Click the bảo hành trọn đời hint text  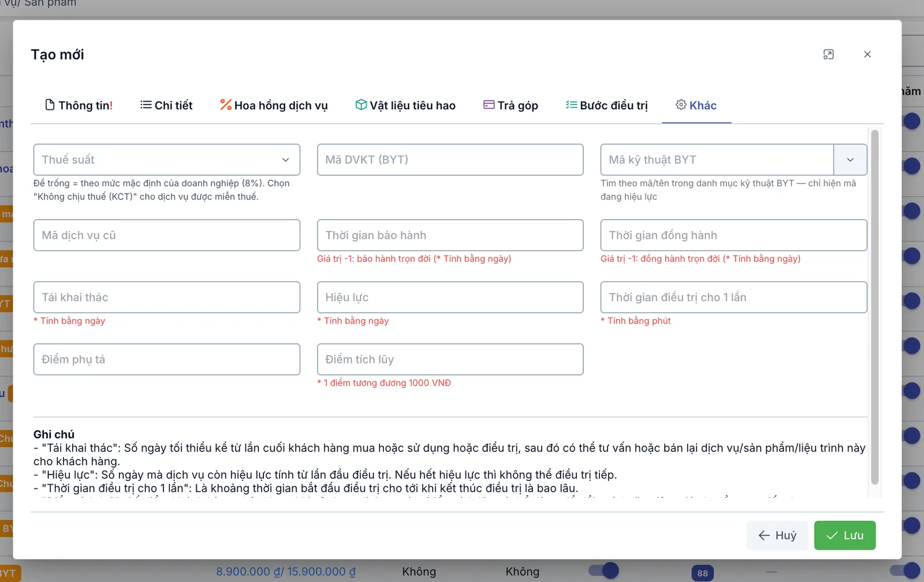click(414, 259)
